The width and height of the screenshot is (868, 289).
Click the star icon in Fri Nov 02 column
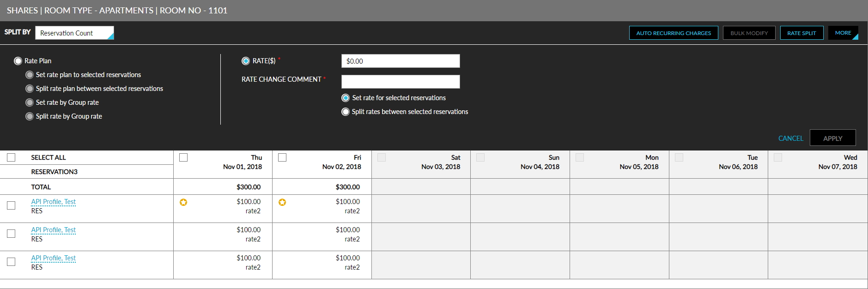[x=282, y=202]
